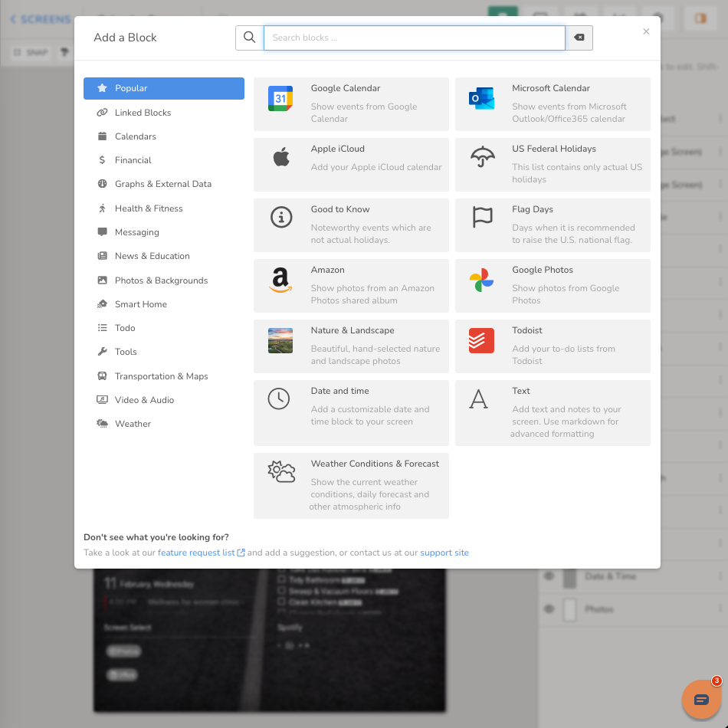Viewport: 728px width, 728px height.
Task: Click the Amazon Photos 'a' icon
Action: [280, 280]
